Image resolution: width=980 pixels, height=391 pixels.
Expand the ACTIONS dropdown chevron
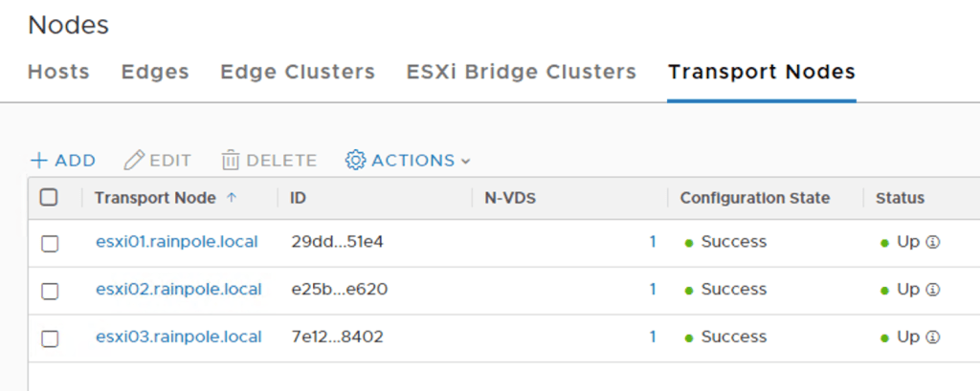(466, 162)
